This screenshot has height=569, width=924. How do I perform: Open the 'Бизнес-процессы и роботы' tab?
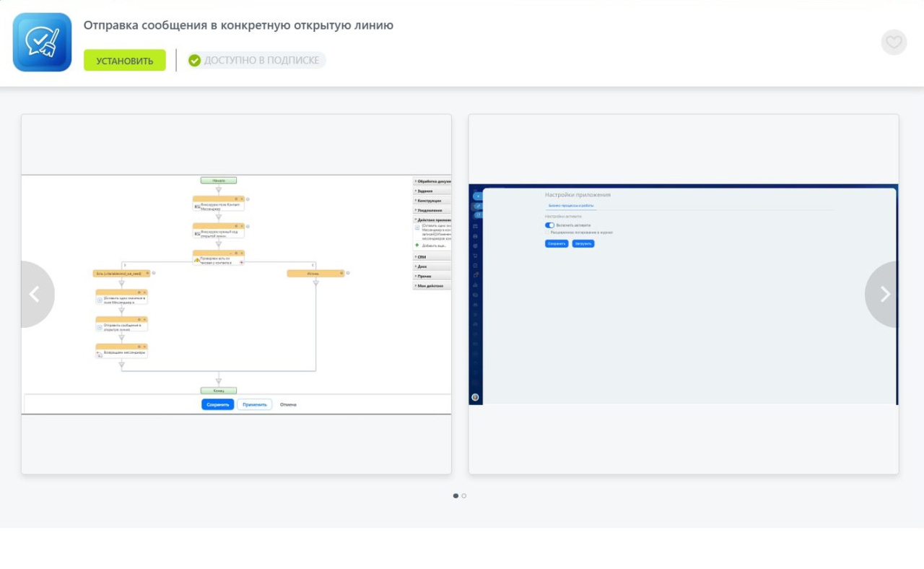click(571, 206)
